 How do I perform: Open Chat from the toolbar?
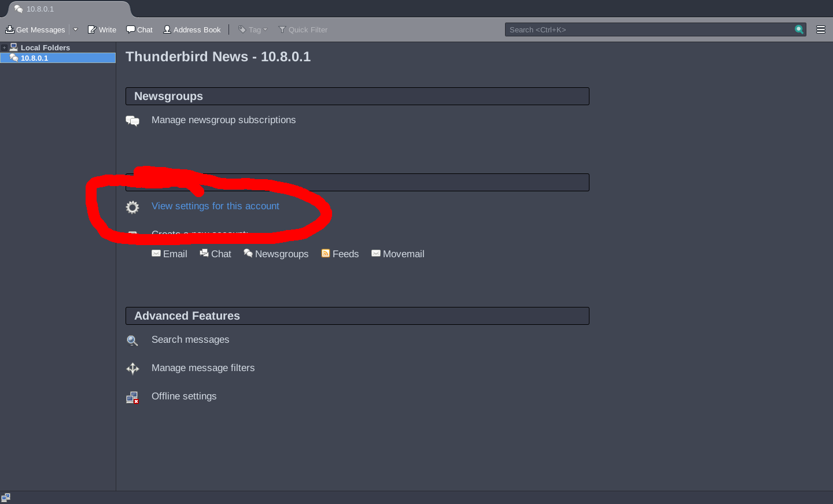(x=139, y=29)
